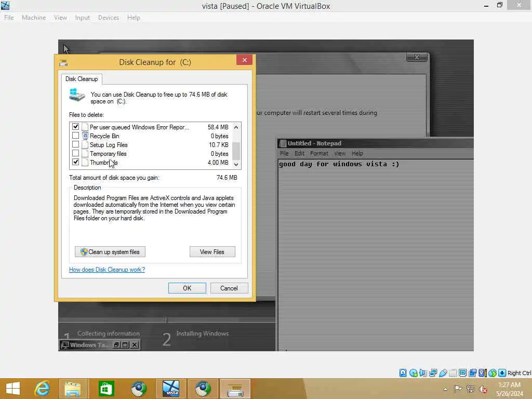This screenshot has height=399, width=532.
Task: Close the Vista setup window behind
Action: (x=417, y=57)
